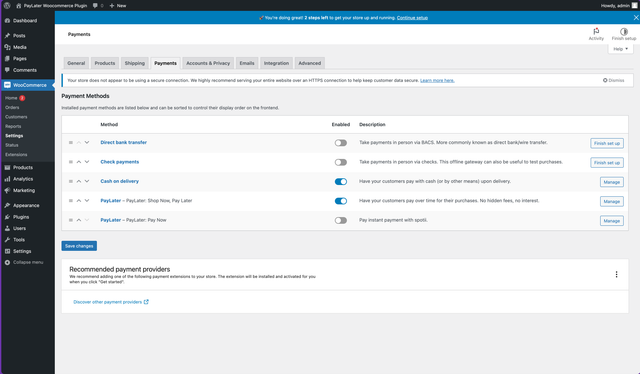Open Users in the sidebar
640x374 pixels.
[x=19, y=228]
